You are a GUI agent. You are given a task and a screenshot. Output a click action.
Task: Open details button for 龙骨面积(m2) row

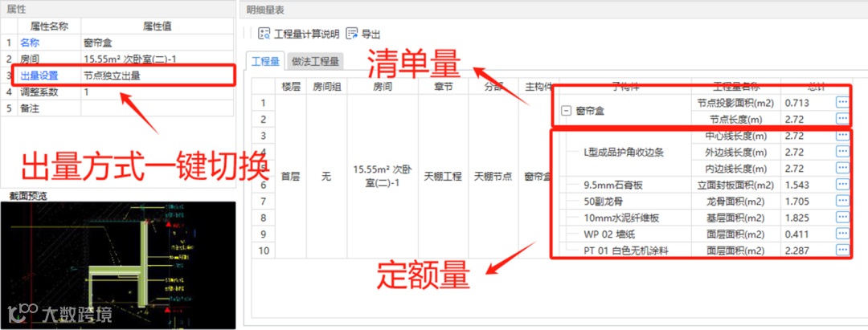pos(842,201)
